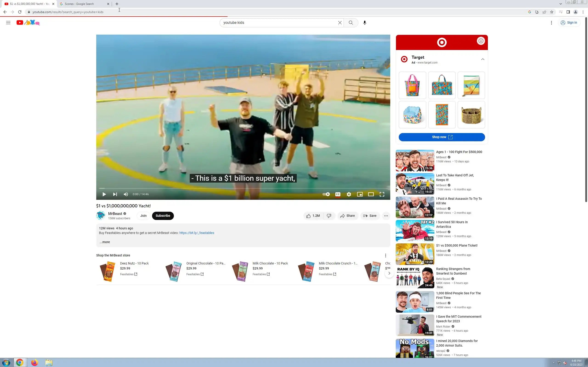588x367 pixels.
Task: Skip to next video in player
Action: click(x=115, y=194)
